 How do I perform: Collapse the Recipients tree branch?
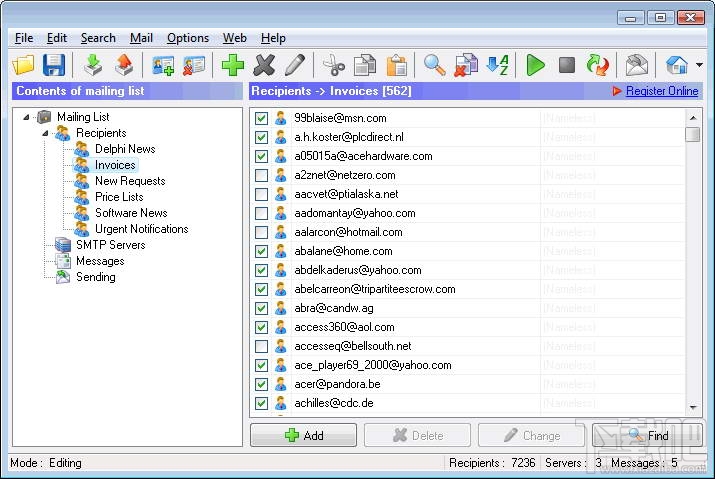pyautogui.click(x=45, y=133)
